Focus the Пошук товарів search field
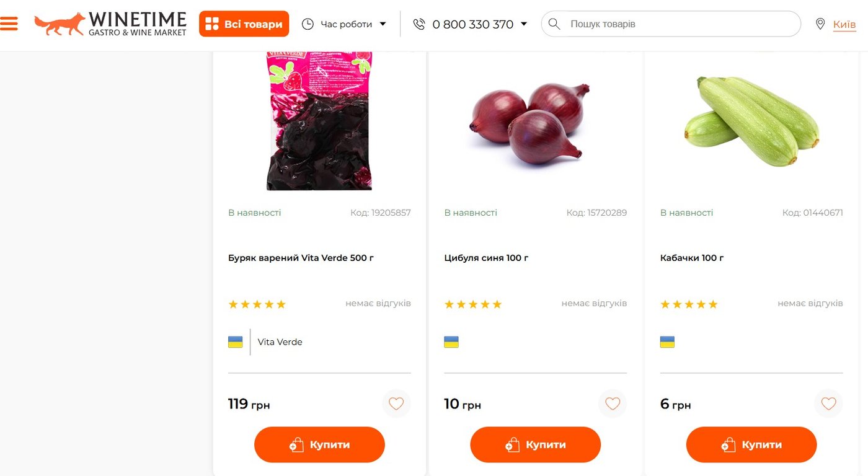The image size is (868, 476). coord(679,24)
